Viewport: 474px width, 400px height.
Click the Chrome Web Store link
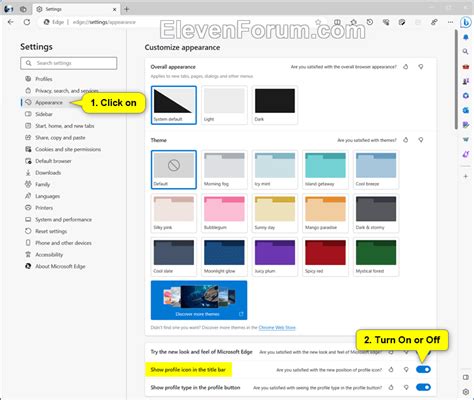coord(277,328)
